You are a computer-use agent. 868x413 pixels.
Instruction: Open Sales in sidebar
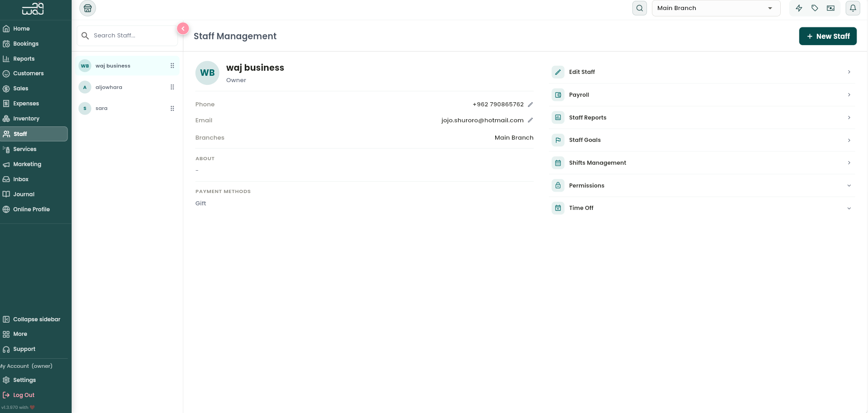pyautogui.click(x=34, y=89)
